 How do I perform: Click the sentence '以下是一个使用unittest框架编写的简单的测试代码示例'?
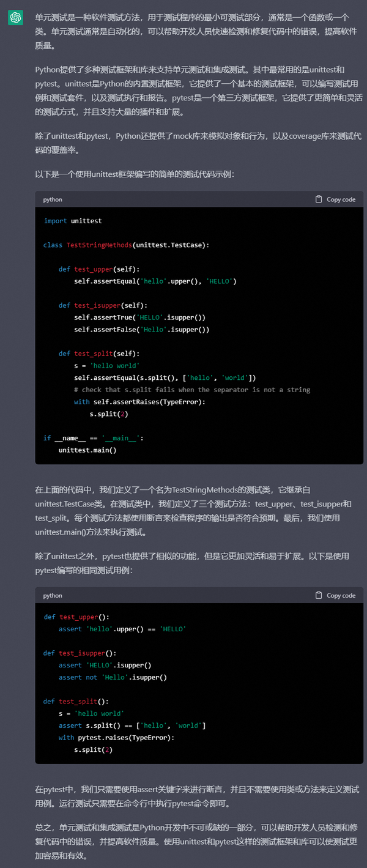(x=135, y=175)
